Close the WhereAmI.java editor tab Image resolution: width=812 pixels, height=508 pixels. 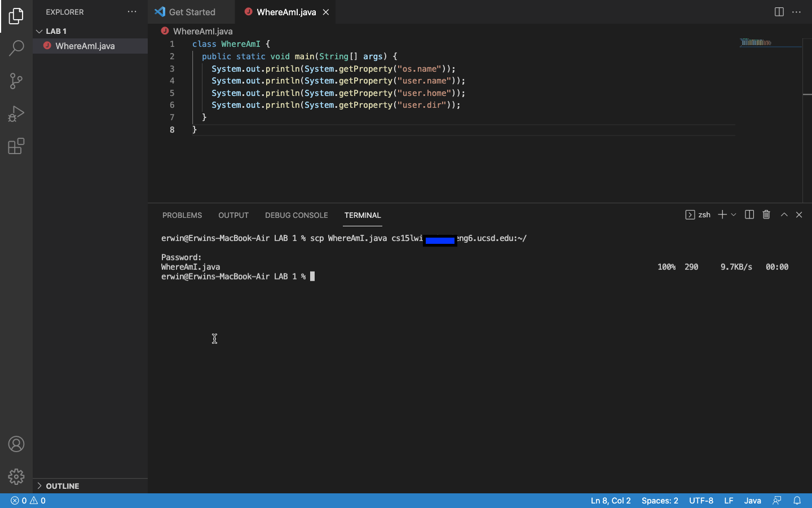click(326, 12)
